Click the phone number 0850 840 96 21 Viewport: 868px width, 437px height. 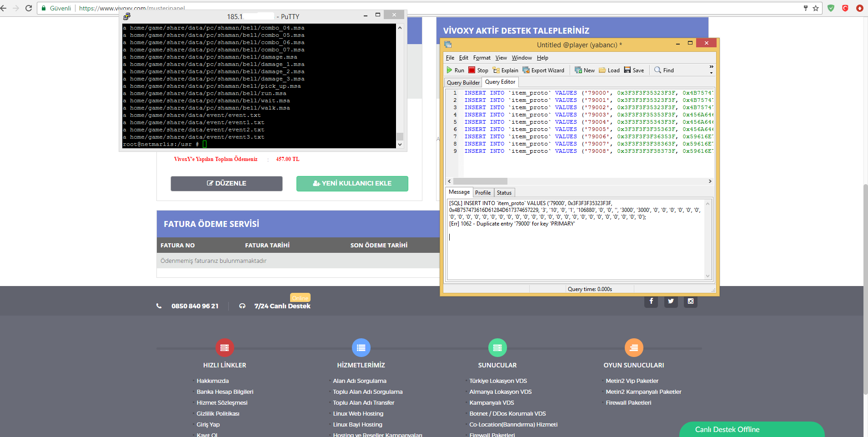click(195, 306)
